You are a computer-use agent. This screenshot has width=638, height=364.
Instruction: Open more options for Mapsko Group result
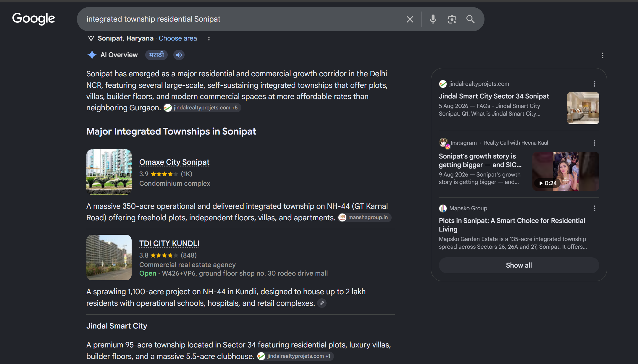coord(595,208)
